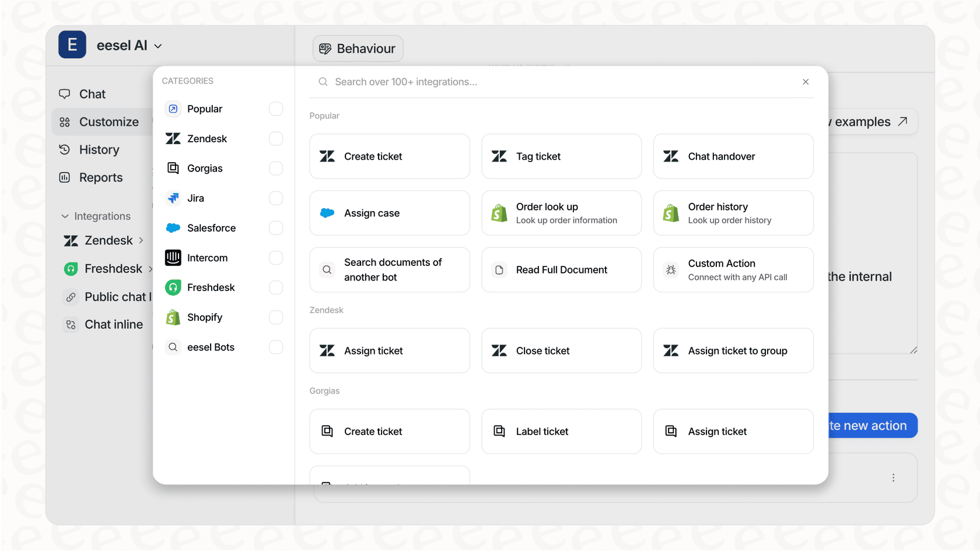Open Reports from the left sidebar
The width and height of the screenshot is (980, 551).
pyautogui.click(x=100, y=177)
